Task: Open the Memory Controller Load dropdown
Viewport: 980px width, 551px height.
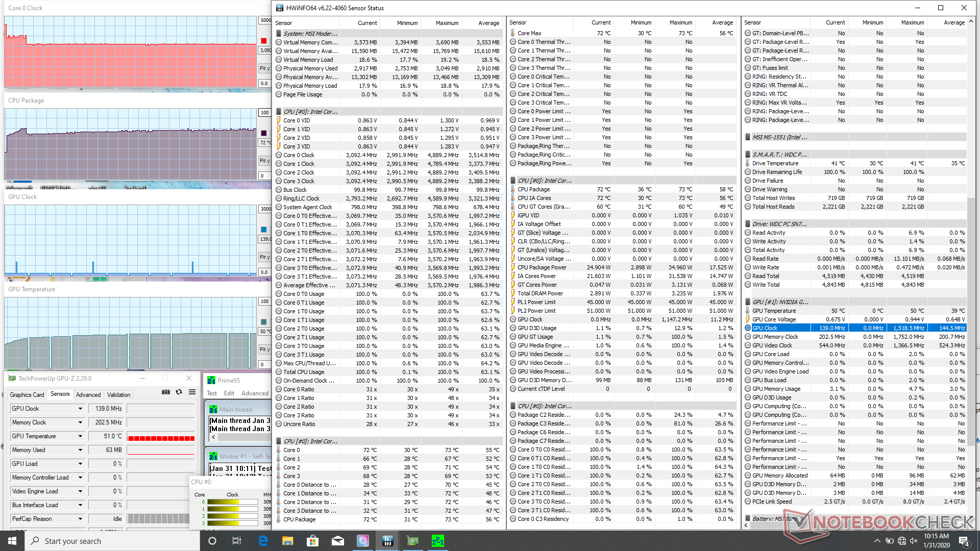Action: coord(80,478)
